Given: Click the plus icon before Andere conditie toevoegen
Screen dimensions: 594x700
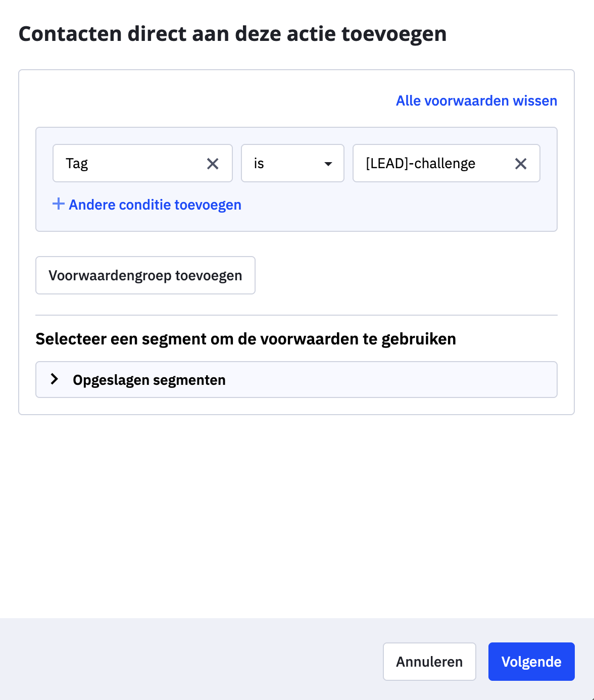Looking at the screenshot, I should [59, 204].
